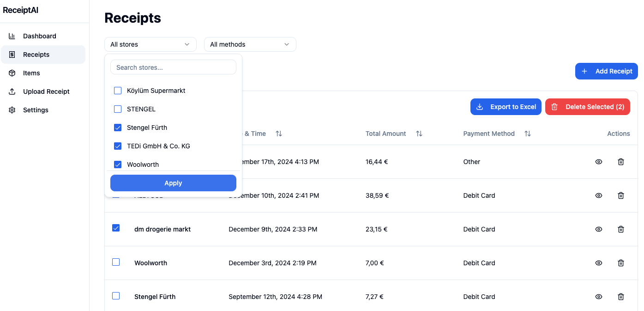Click Woolworth store name in the table
The height and width of the screenshot is (311, 644).
[150, 263]
